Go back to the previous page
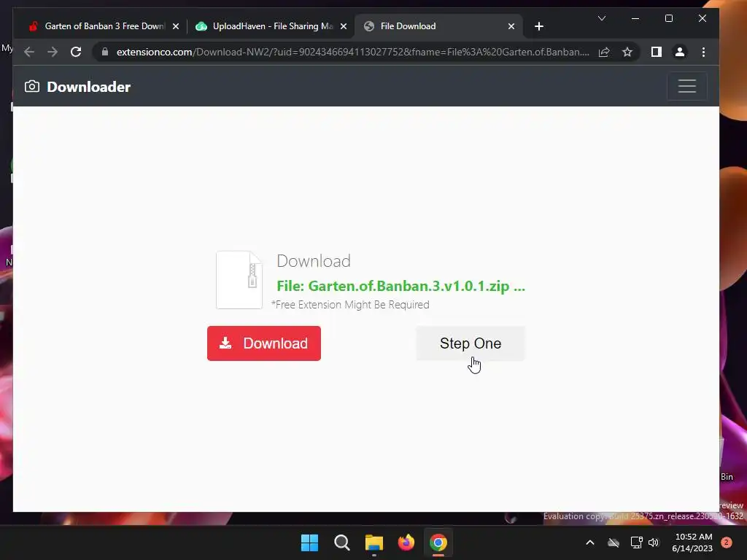 [29, 52]
